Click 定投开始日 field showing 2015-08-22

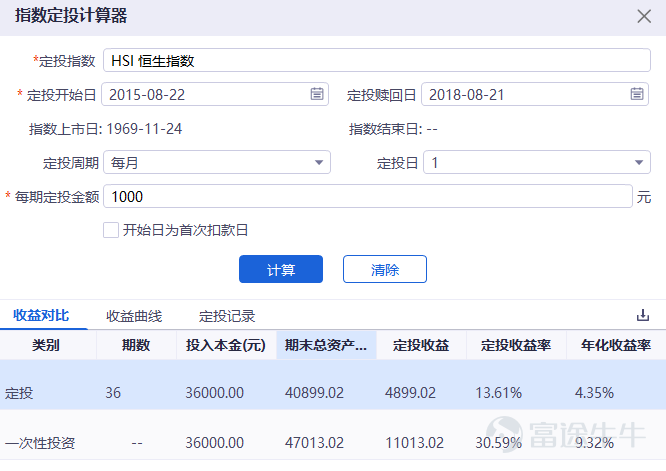(x=215, y=94)
